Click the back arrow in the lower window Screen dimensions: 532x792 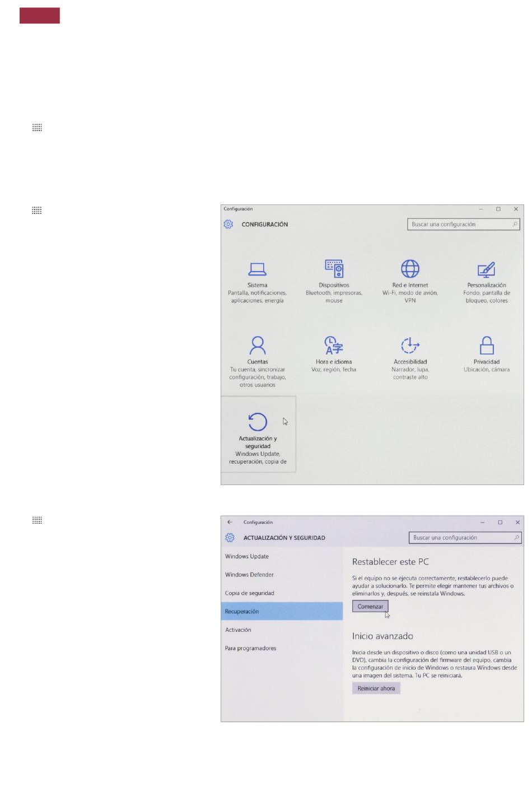point(230,522)
